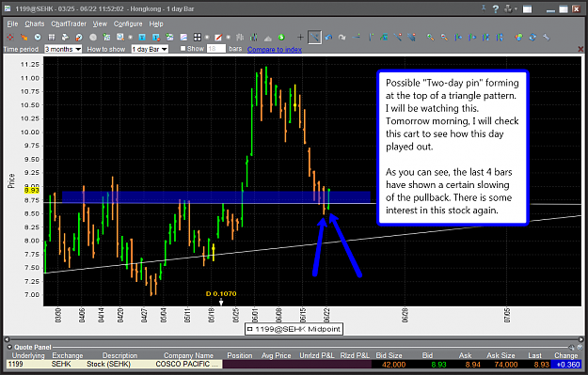The image size is (588, 375).
Task: Click the chart scrollbar left arrow
Action: (7, 339)
